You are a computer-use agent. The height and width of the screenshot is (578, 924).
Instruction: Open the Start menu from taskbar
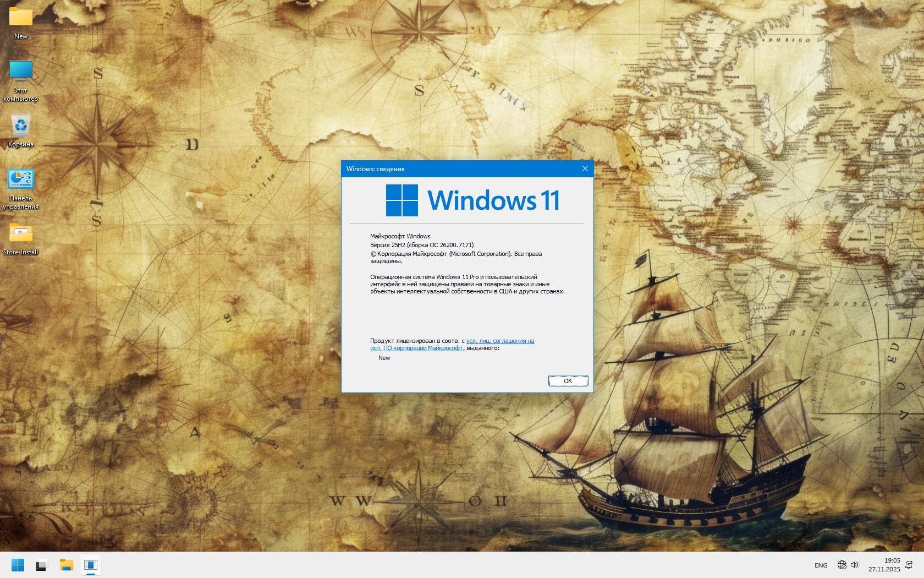pos(18,565)
